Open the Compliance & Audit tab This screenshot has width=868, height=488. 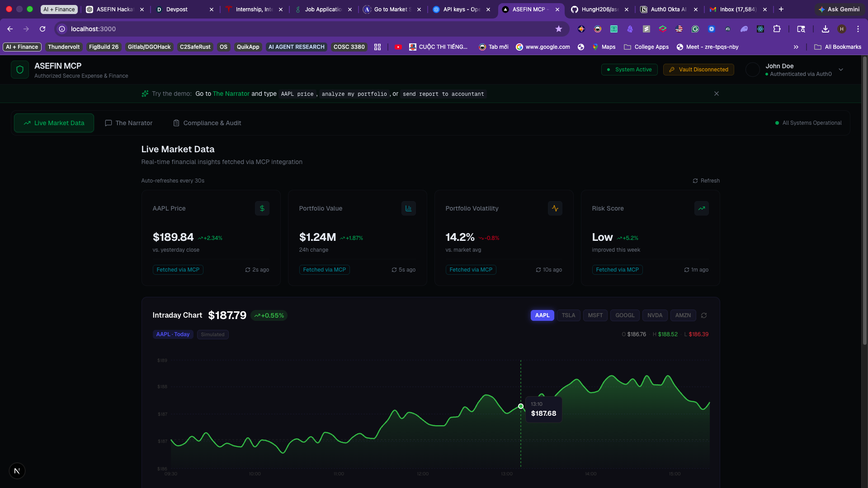208,123
